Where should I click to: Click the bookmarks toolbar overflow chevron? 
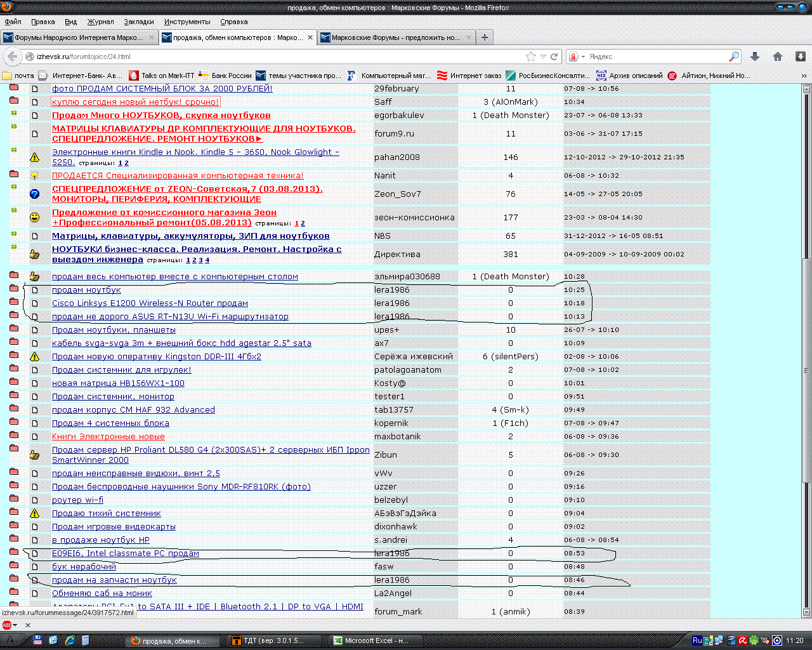804,76
